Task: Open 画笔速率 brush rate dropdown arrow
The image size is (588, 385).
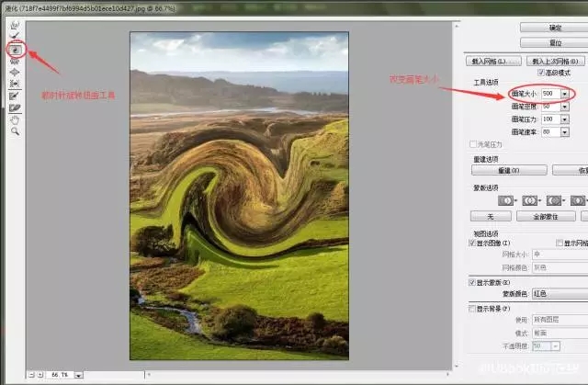Action: click(564, 132)
